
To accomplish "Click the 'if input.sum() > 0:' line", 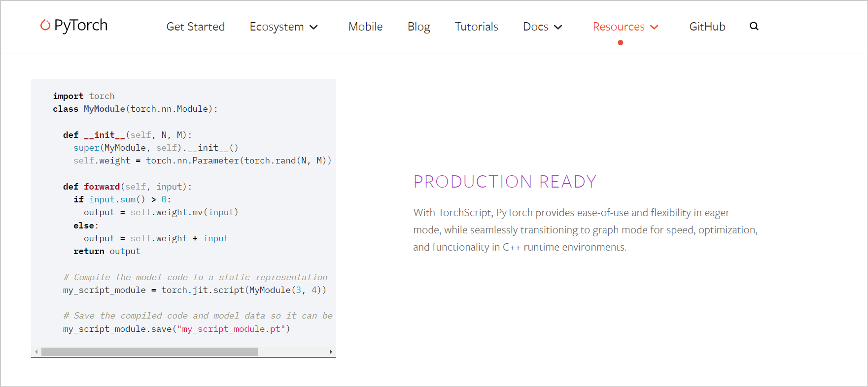I will (x=122, y=199).
